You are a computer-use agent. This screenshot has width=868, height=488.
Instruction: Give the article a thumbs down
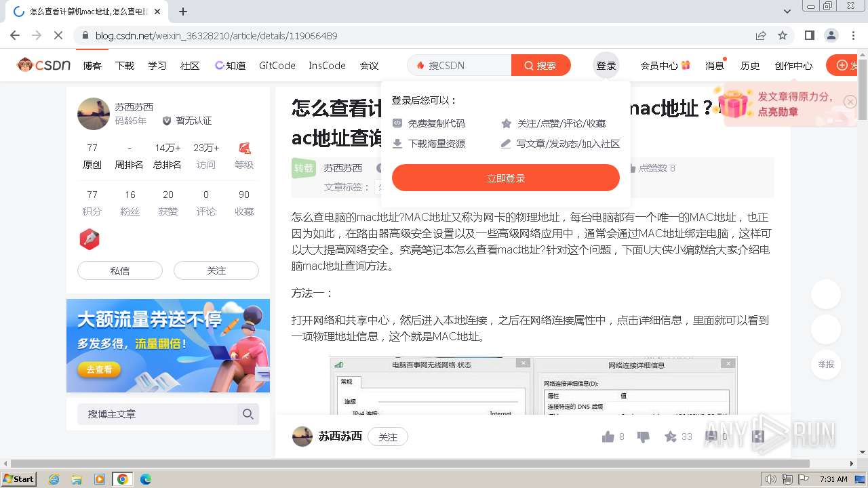tap(644, 437)
